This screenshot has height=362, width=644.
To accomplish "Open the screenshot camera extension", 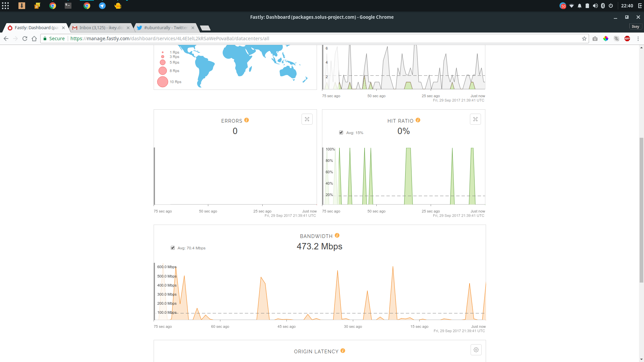I will pyautogui.click(x=595, y=39).
